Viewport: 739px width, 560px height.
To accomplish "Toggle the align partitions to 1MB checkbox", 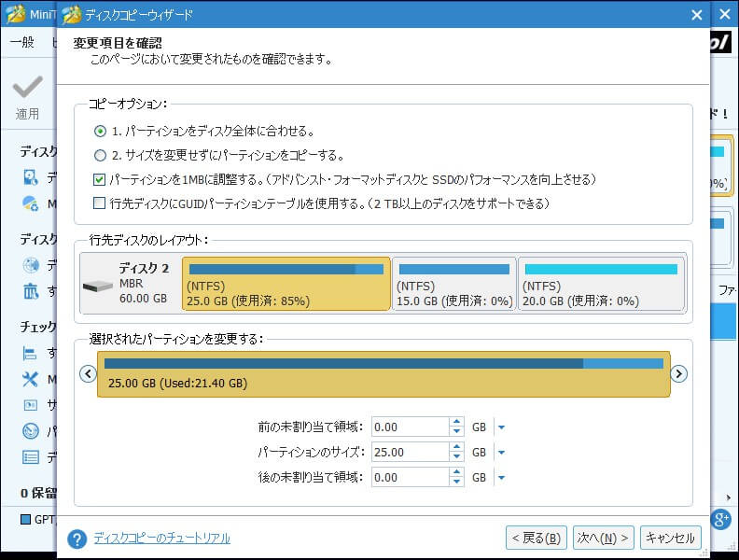I will tap(99, 179).
